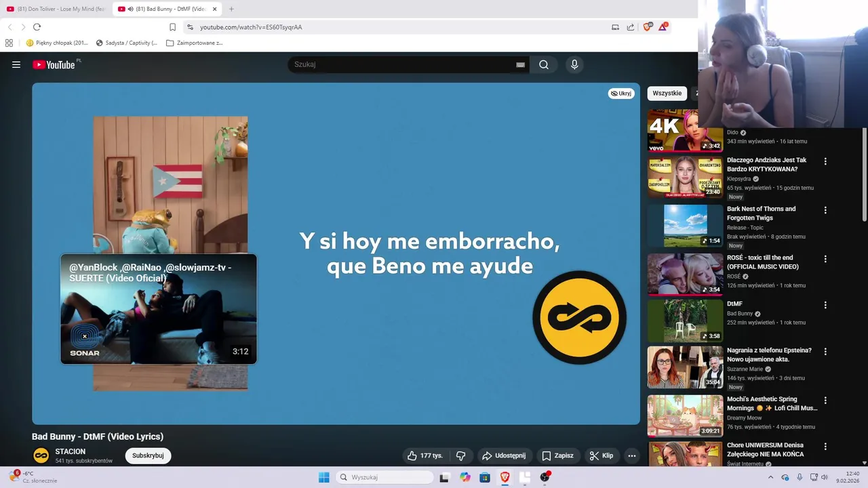The height and width of the screenshot is (488, 868).
Task: Expand 'Zaimportowane z...' bookmarks folder
Action: 195,43
